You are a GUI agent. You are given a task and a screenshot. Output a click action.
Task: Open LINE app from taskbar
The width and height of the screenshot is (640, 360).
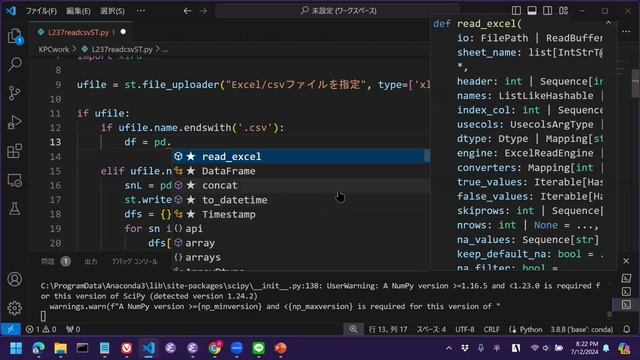pyautogui.click(x=259, y=348)
